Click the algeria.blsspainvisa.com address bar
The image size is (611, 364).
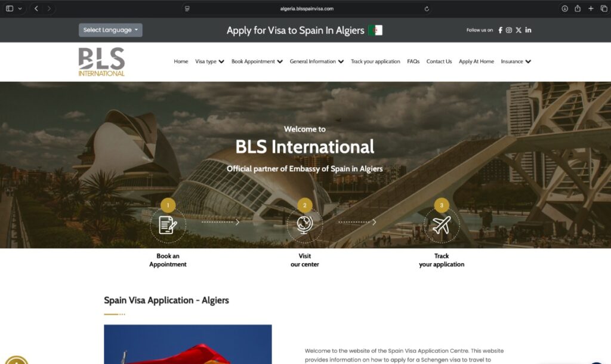pyautogui.click(x=307, y=8)
